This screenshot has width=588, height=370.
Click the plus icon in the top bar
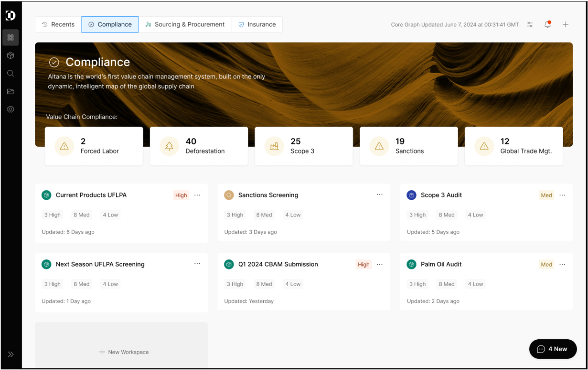point(566,25)
